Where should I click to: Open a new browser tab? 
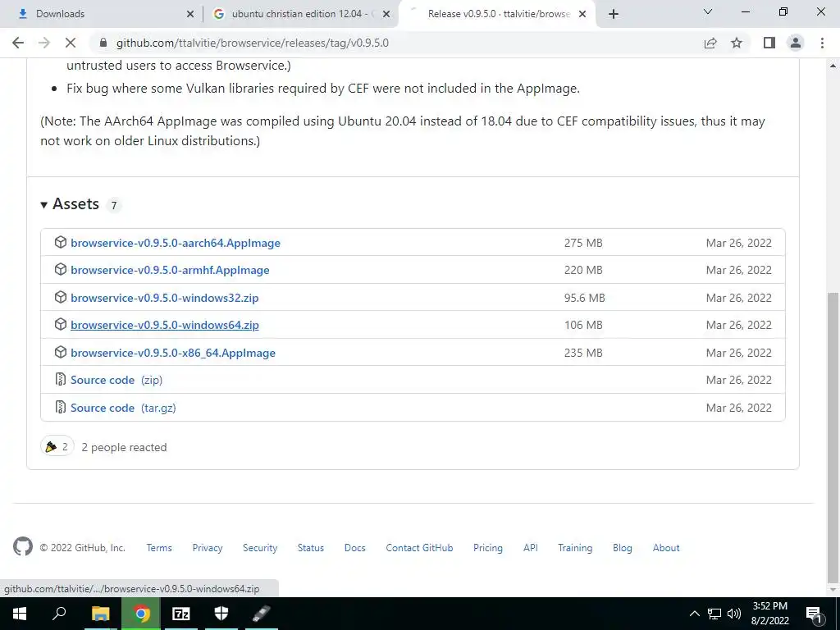pyautogui.click(x=614, y=14)
